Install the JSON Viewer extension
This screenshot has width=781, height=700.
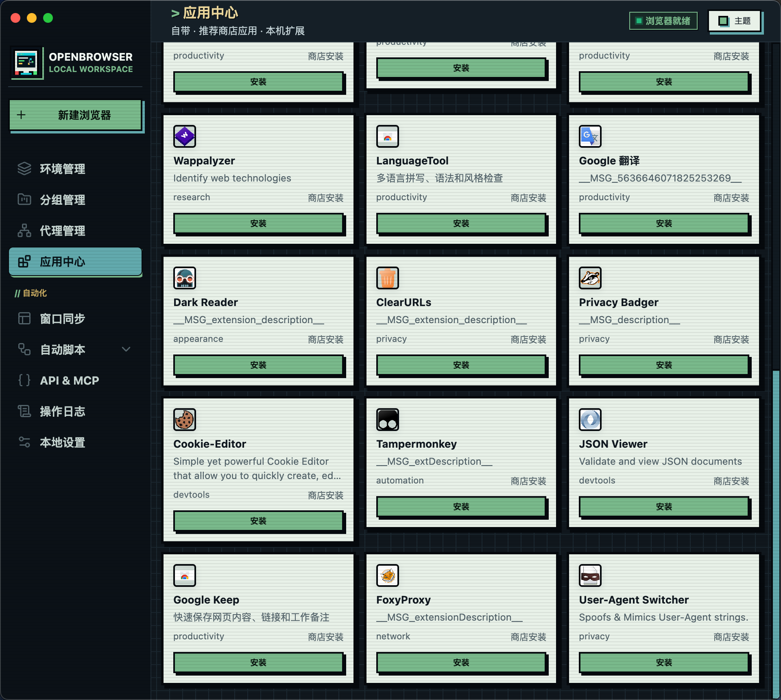[x=664, y=507]
